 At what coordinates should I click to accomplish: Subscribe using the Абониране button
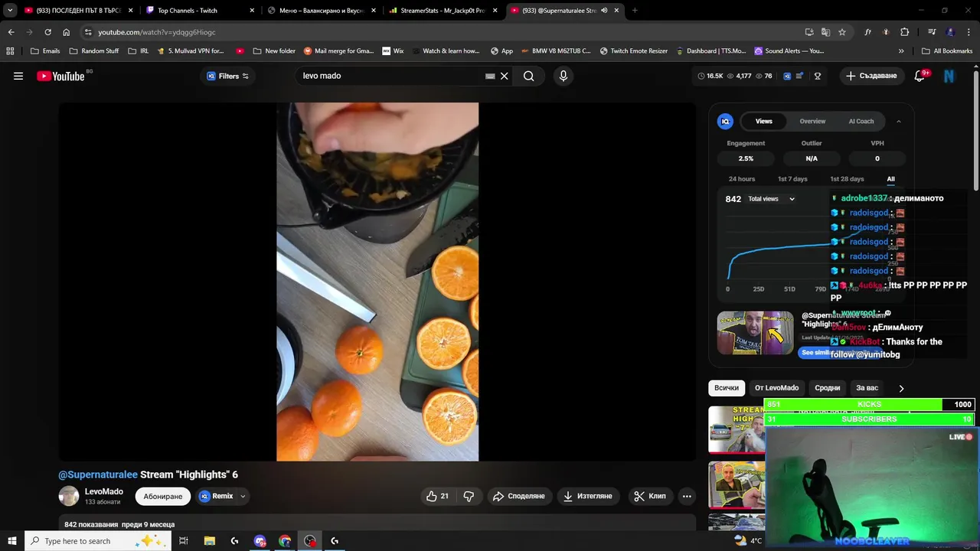163,496
